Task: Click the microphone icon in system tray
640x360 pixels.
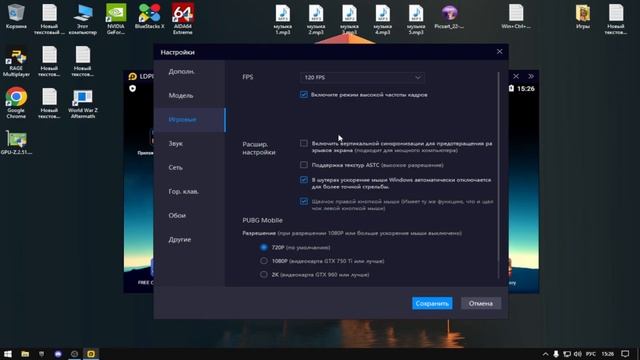Action: point(556,354)
